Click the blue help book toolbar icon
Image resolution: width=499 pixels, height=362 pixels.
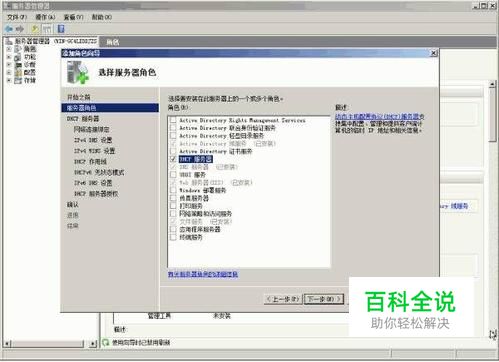[x=61, y=29]
